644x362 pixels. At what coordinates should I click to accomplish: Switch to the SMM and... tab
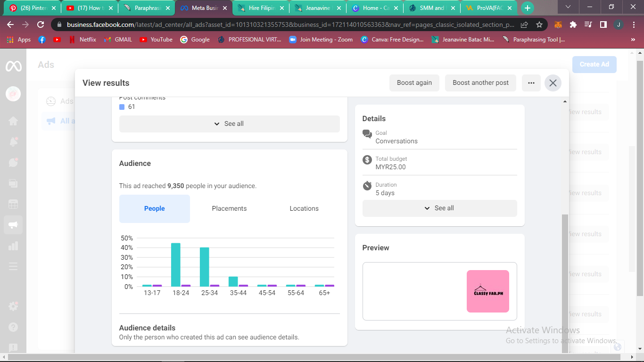point(433,8)
